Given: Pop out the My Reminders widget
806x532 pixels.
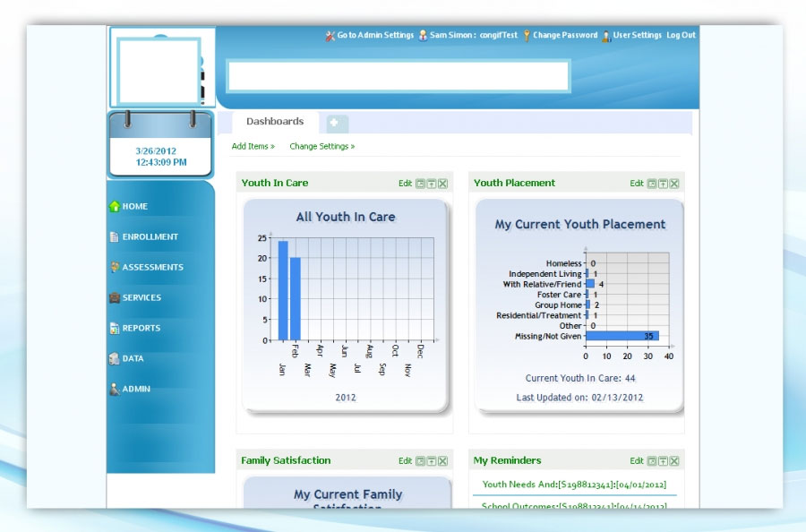Looking at the screenshot, I should (652, 461).
